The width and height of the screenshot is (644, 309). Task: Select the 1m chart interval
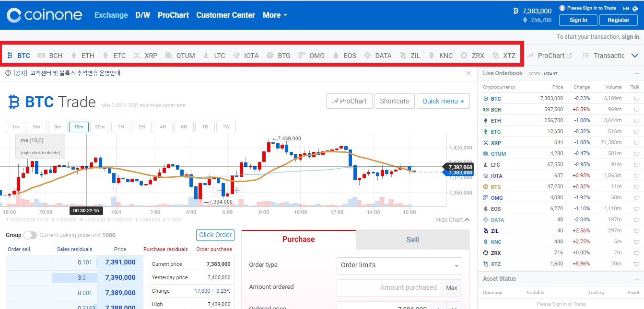pyautogui.click(x=16, y=127)
